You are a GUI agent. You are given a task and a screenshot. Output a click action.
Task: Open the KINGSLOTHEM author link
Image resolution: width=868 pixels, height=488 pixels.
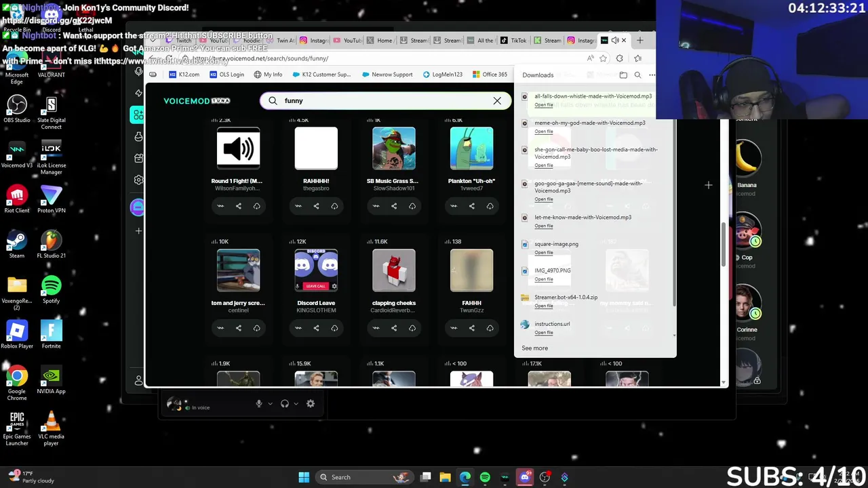pyautogui.click(x=316, y=310)
